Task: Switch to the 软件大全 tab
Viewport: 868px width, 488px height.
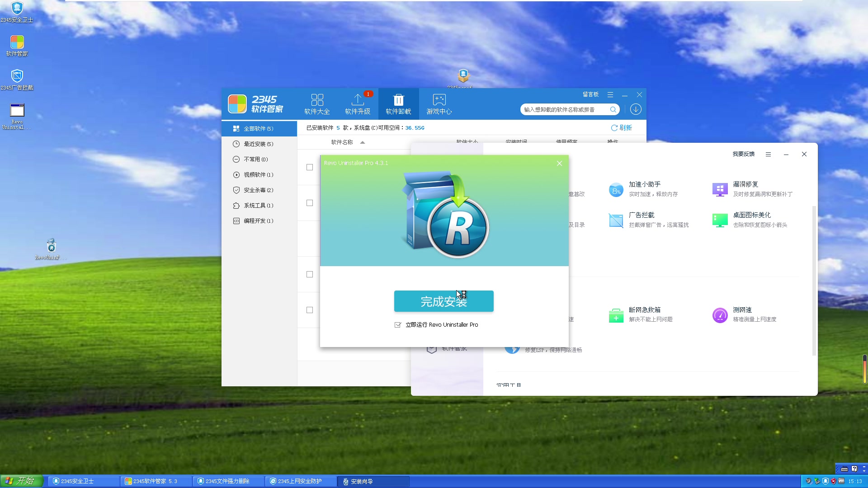Action: pyautogui.click(x=317, y=103)
